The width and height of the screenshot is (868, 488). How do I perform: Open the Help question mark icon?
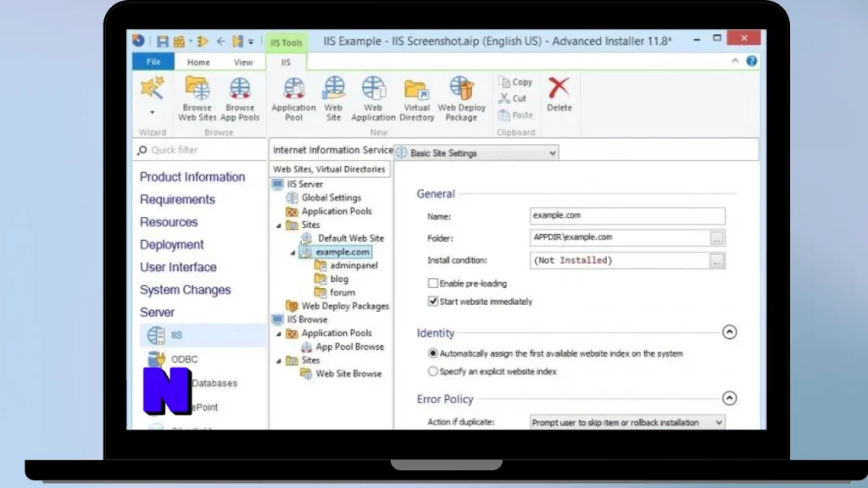point(751,61)
